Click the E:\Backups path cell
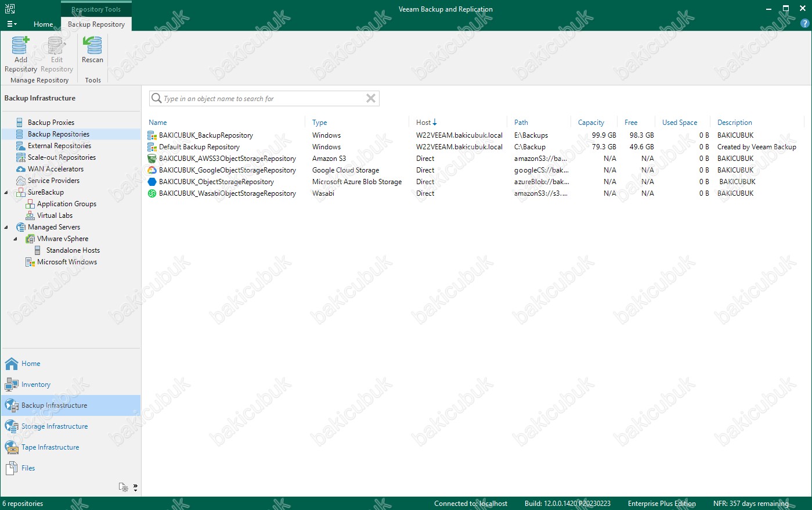 [x=531, y=135]
